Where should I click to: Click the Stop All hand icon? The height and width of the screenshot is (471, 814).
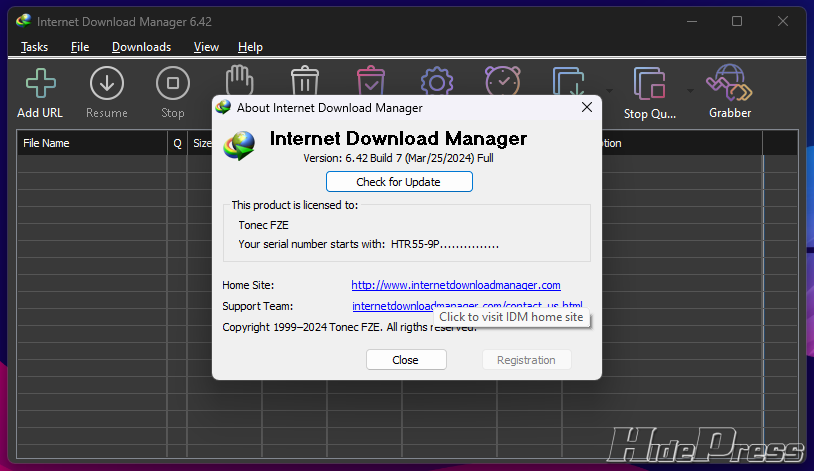pyautogui.click(x=238, y=80)
